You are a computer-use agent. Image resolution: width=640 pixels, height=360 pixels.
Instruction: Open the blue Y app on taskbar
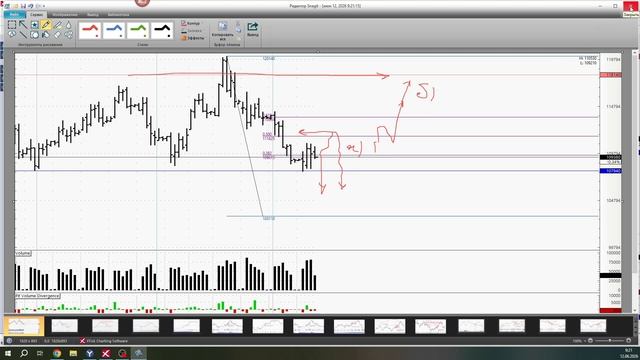coord(89,353)
